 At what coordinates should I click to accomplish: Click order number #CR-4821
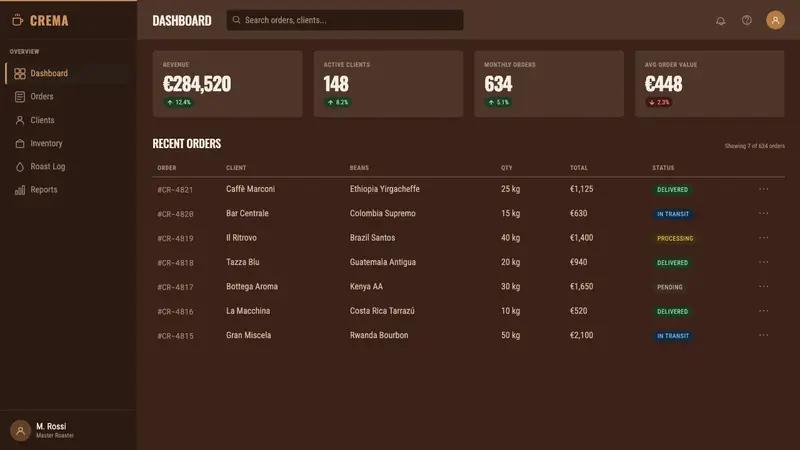coord(175,190)
